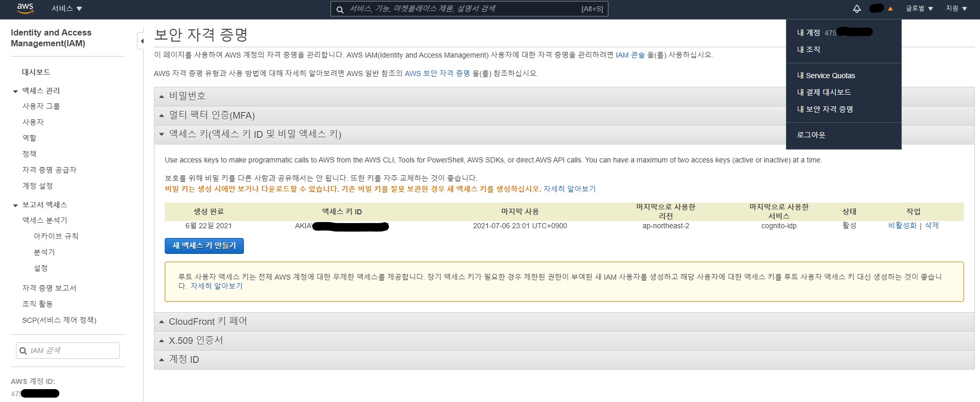
Task: Open 사용자 in sidebar
Action: coord(33,122)
